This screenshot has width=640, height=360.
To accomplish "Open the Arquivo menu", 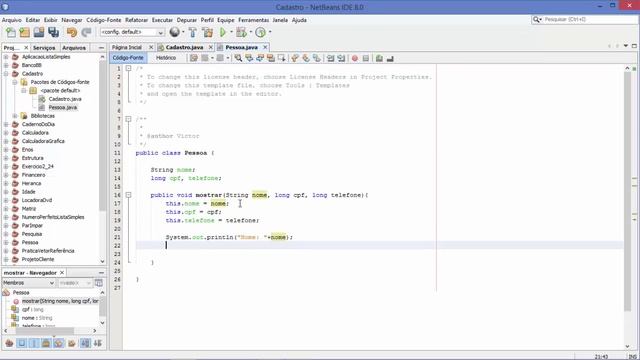I will tap(11, 20).
